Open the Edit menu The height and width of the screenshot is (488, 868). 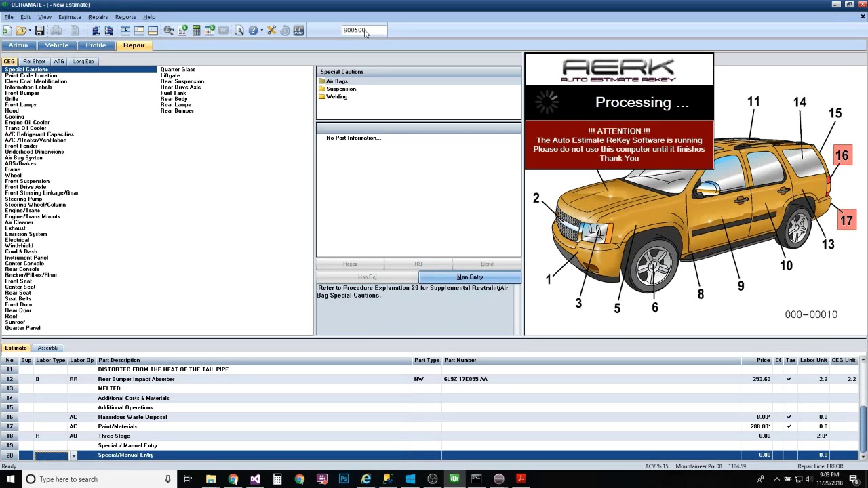pos(25,17)
